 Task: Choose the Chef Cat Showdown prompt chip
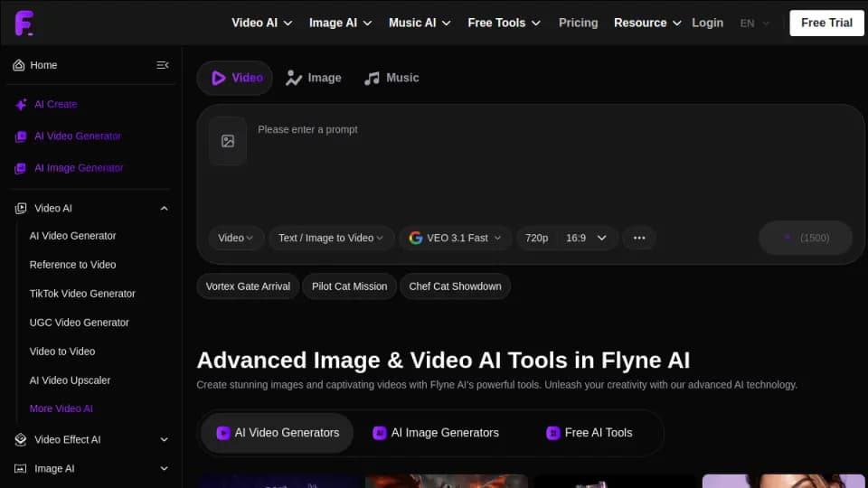[x=455, y=286]
